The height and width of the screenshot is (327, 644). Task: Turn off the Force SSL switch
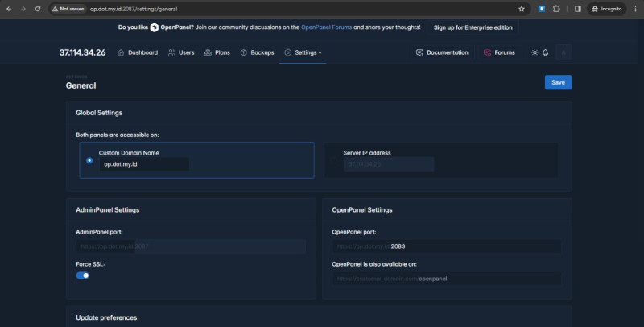coord(82,275)
